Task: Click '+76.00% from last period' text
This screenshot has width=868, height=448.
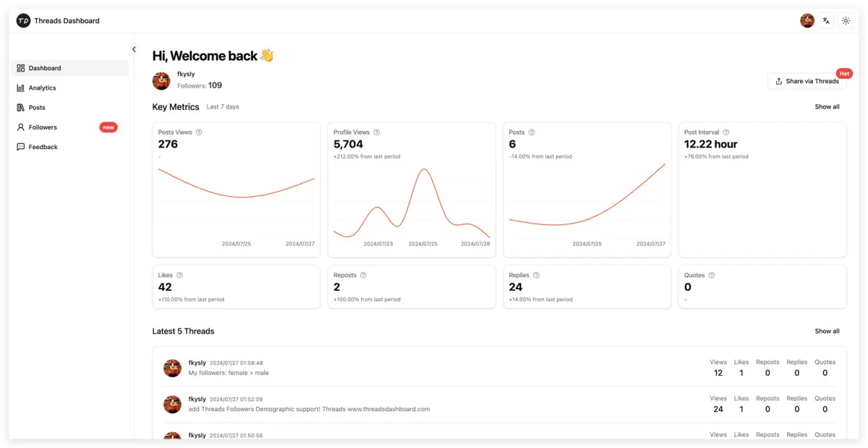Action: (x=716, y=156)
